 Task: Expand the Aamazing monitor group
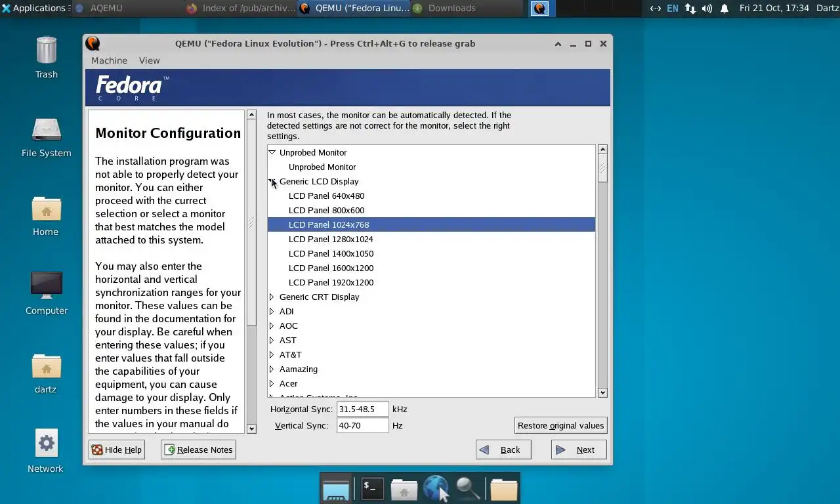coord(272,369)
